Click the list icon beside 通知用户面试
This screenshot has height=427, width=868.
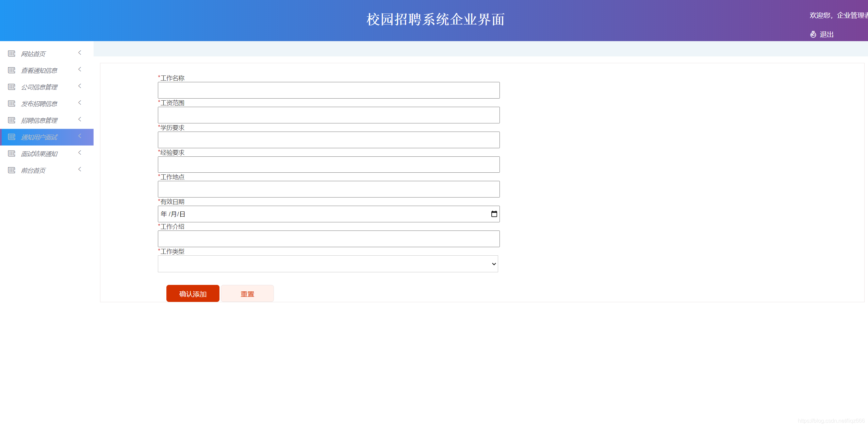pos(12,137)
